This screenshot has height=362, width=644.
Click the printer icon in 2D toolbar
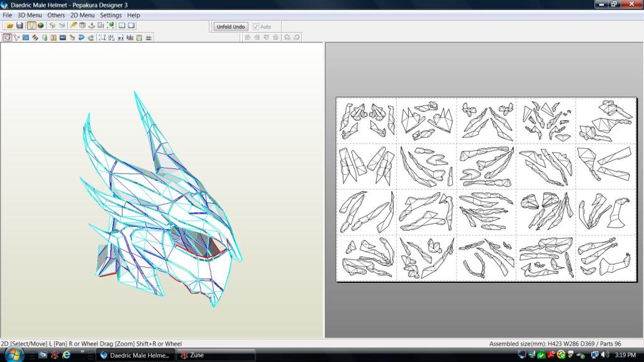(148, 37)
